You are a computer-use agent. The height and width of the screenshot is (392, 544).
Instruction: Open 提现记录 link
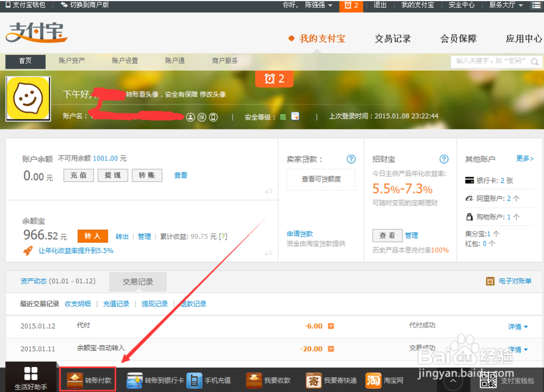point(154,304)
